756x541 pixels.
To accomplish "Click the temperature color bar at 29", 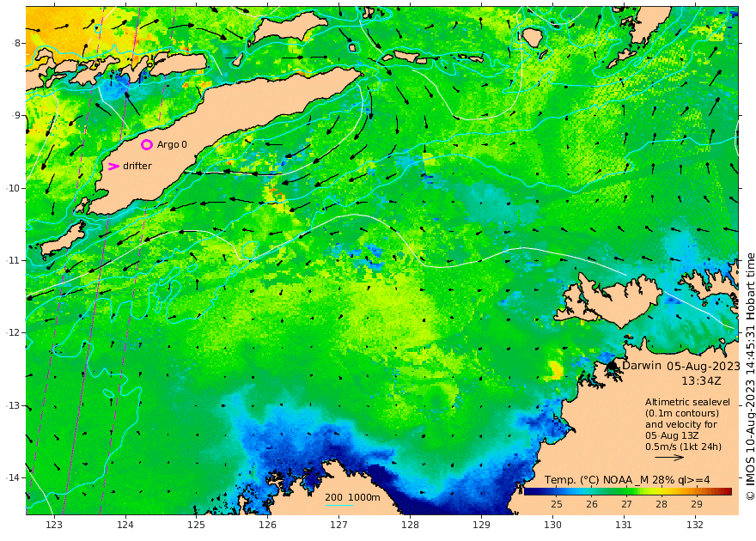I will pyautogui.click(x=696, y=491).
